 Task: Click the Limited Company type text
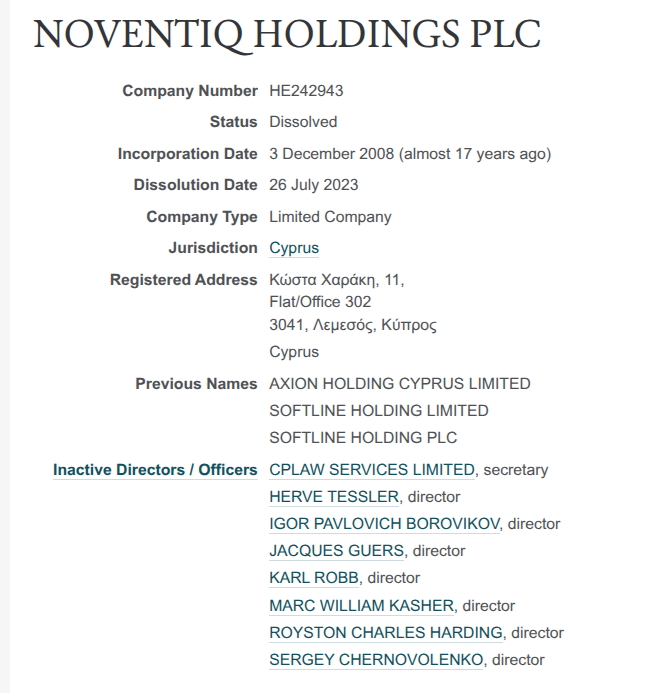(330, 217)
